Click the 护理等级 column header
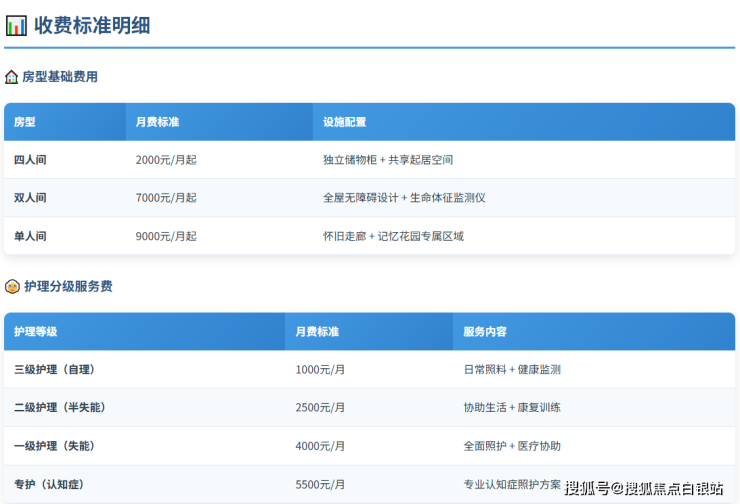Screen dimensions: 740x504 (36, 332)
